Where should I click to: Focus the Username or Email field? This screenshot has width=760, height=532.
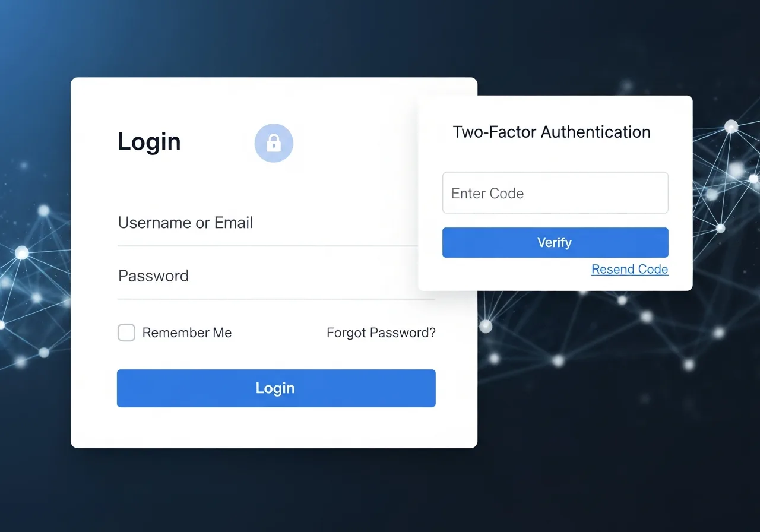(x=268, y=223)
